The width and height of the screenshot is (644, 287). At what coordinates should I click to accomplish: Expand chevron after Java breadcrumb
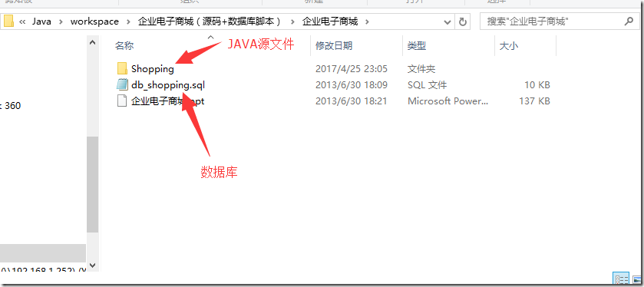point(61,21)
